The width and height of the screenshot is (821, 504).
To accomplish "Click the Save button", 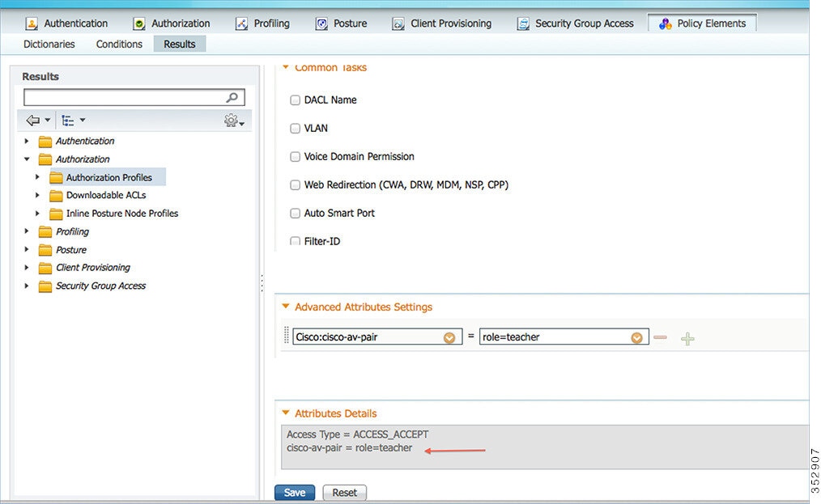I will click(295, 493).
